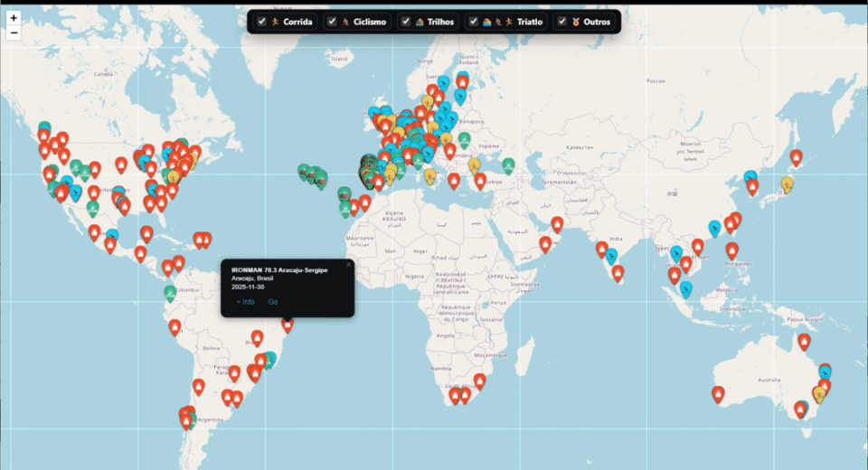Select the red marker in central Australia
The height and width of the screenshot is (470, 868).
pos(718,394)
